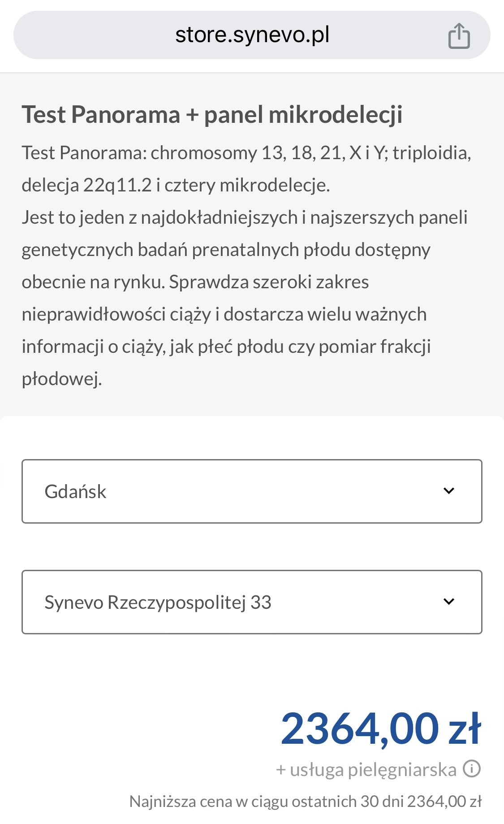Image resolution: width=504 pixels, height=824 pixels.
Task: Click the line genetycznych badań prenatalnych
Action: pyautogui.click(x=226, y=250)
